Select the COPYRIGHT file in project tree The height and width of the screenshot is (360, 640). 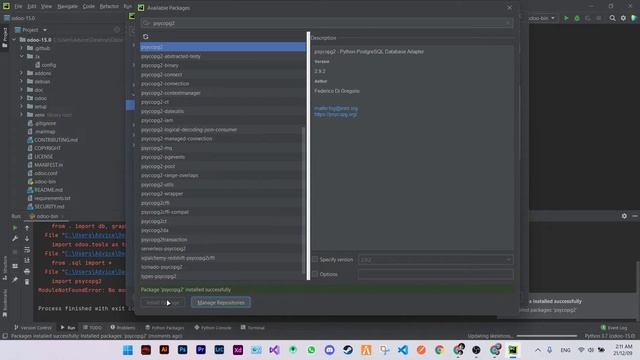click(47, 148)
